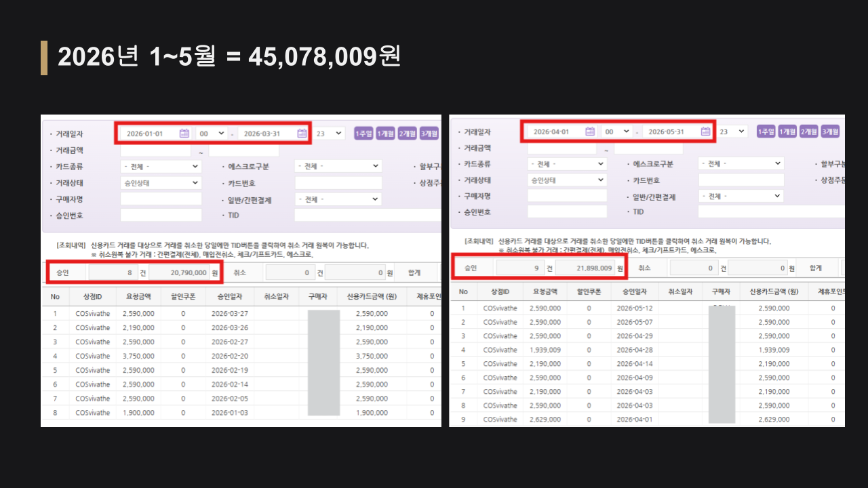Expand 에스크로구분 dropdown in the January–March panel
Viewport: 868px width, 488px height.
[338, 166]
